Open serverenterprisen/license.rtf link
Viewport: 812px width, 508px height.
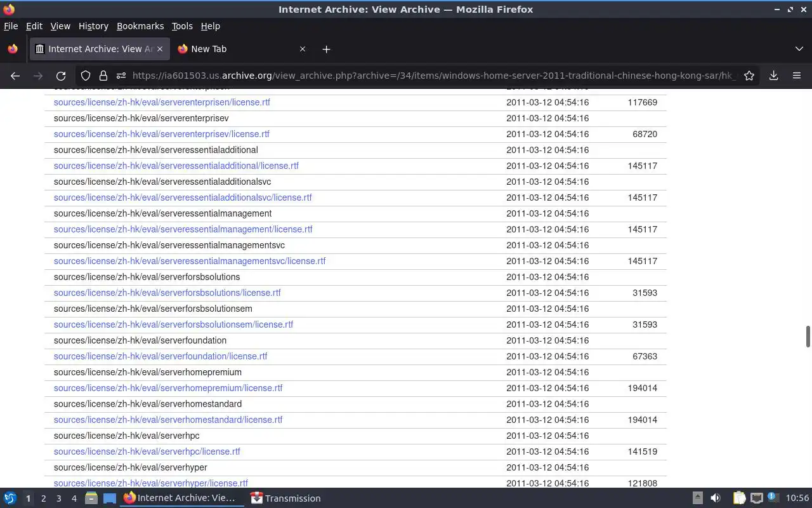click(162, 102)
